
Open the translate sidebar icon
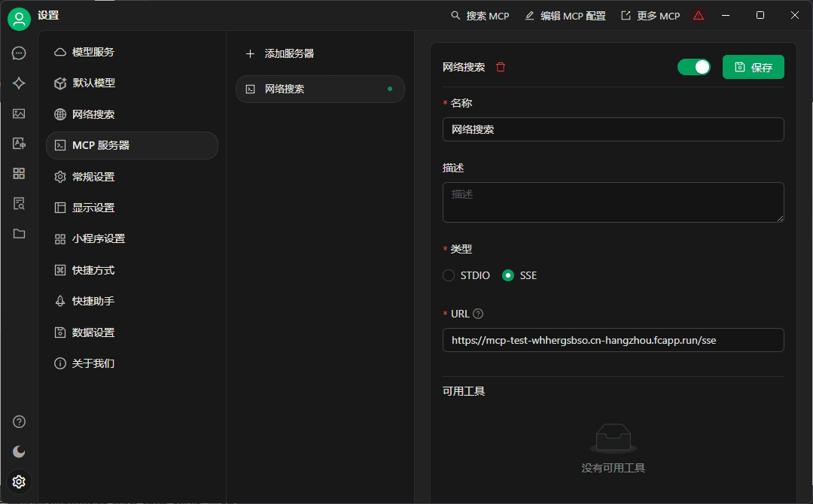19,144
